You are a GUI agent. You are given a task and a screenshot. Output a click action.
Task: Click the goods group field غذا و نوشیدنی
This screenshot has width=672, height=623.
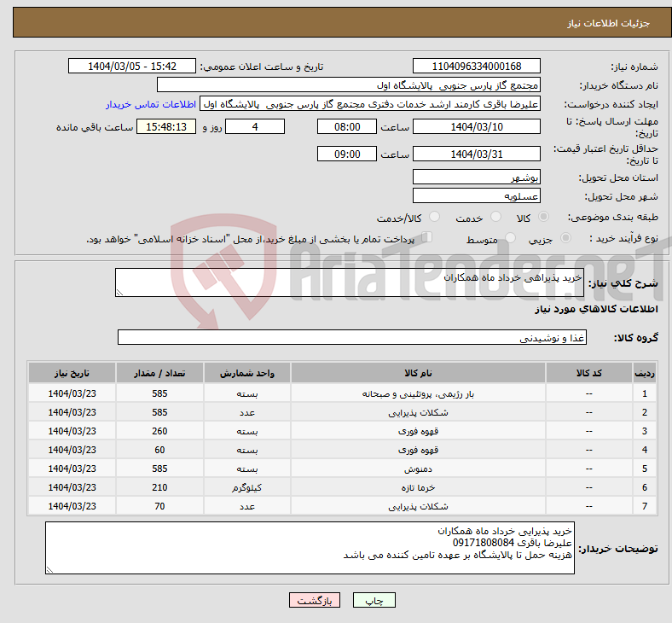coord(352,337)
